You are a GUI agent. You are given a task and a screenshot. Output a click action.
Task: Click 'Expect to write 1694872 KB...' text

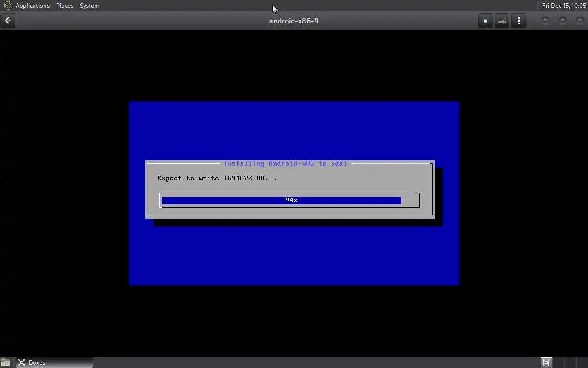tap(217, 178)
